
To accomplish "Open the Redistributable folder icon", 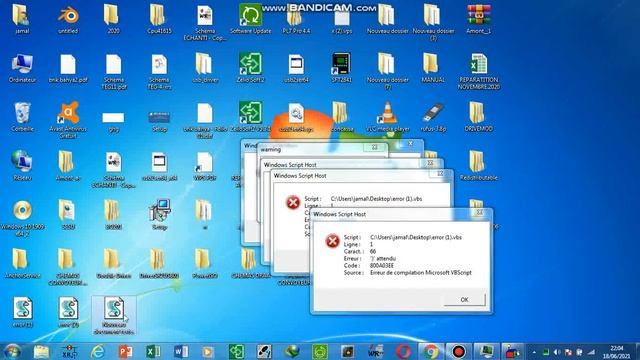I will pyautogui.click(x=479, y=166).
